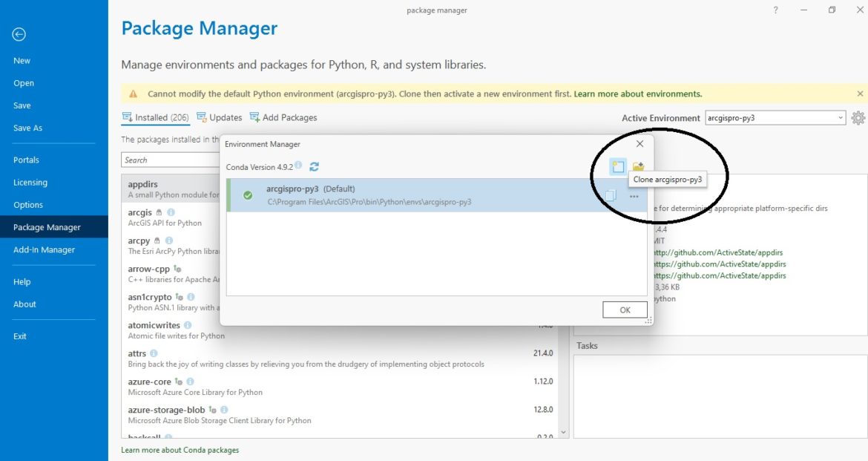Click into the package Search field
The width and height of the screenshot is (868, 461).
tap(171, 160)
